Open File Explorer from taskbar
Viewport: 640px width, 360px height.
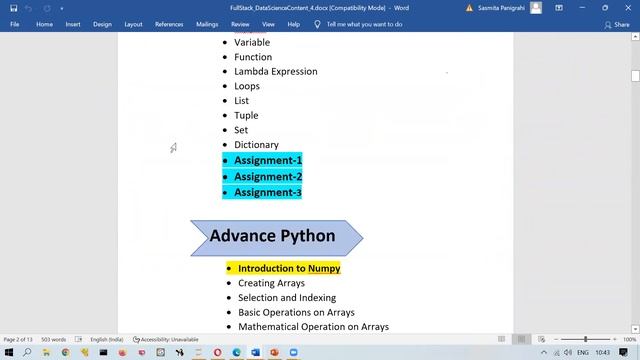point(46,352)
